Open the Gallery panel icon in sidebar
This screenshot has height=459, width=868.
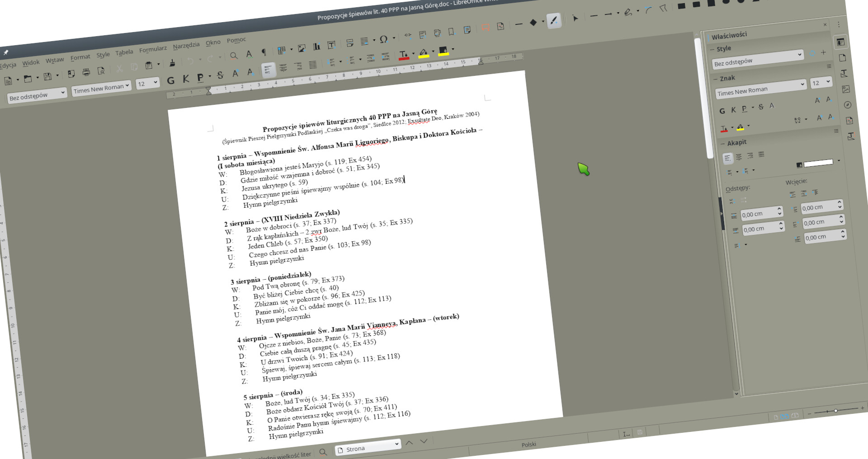click(846, 89)
